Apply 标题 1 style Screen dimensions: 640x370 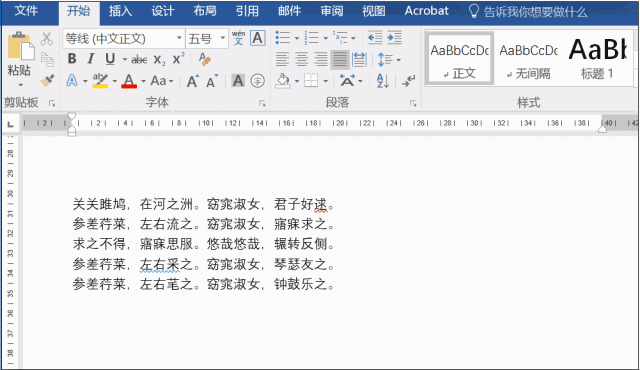point(597,59)
